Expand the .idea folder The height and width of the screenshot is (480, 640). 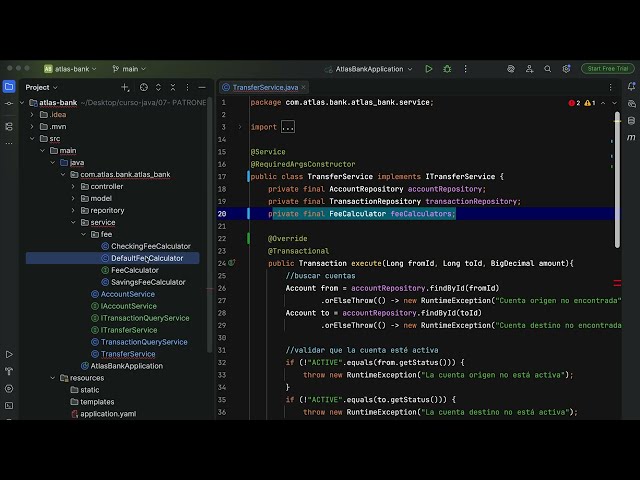click(x=32, y=115)
